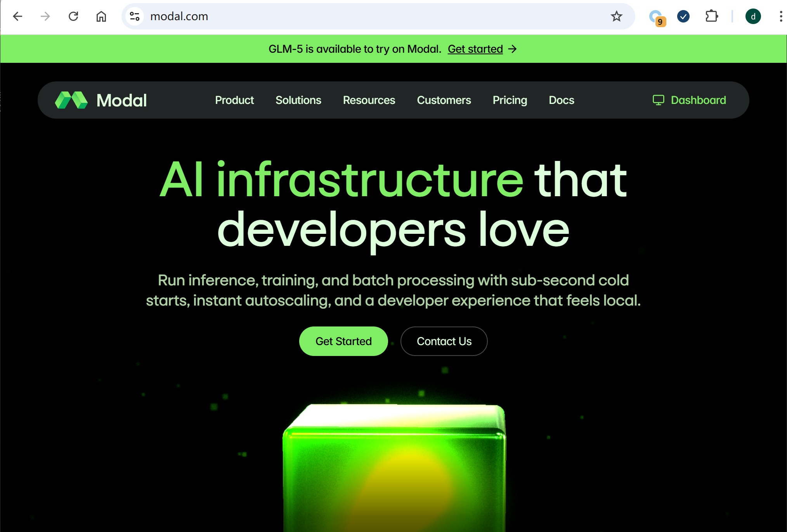Click the glowing green cube graphic
Viewport: 787px width, 532px height.
[394, 467]
